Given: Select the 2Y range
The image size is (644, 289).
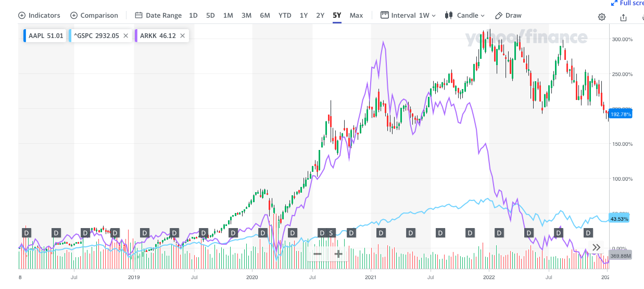Looking at the screenshot, I should click(x=320, y=15).
